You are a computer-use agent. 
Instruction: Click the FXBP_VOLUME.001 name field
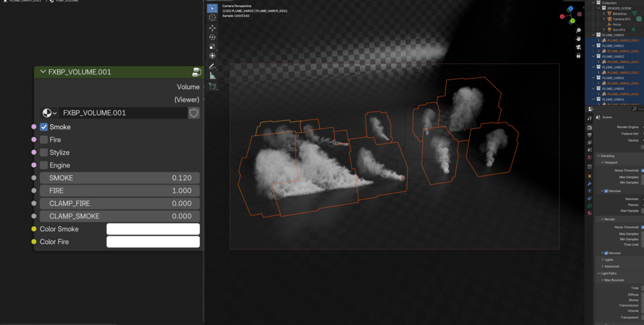point(123,113)
